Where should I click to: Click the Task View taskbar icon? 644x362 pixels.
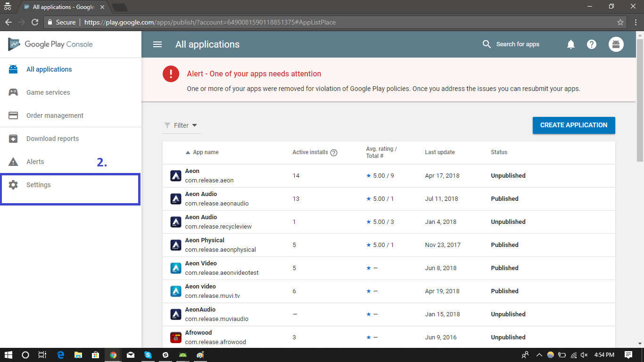click(42, 355)
